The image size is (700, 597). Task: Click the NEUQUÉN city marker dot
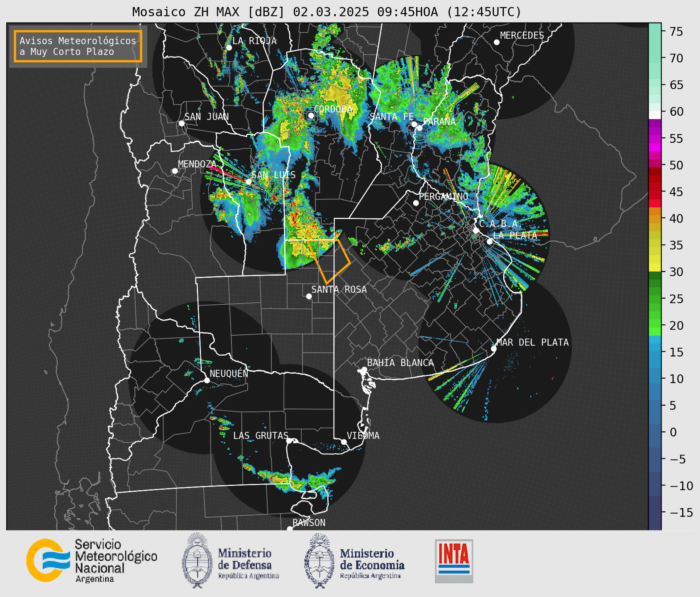coord(207,380)
